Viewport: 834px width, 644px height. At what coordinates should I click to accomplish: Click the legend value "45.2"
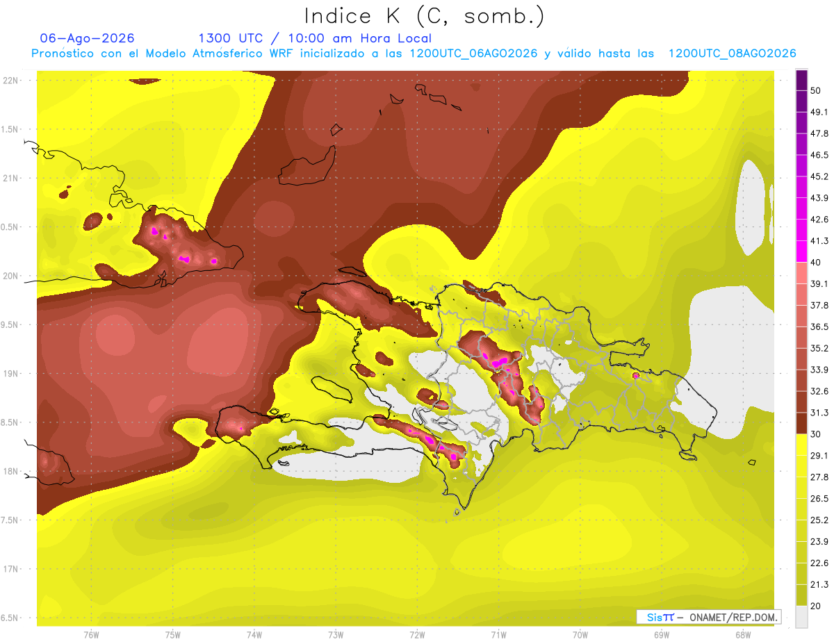pyautogui.click(x=819, y=176)
